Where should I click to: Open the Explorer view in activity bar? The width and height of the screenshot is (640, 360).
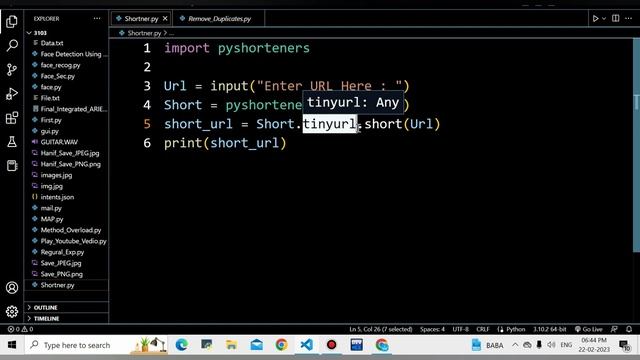click(12, 21)
